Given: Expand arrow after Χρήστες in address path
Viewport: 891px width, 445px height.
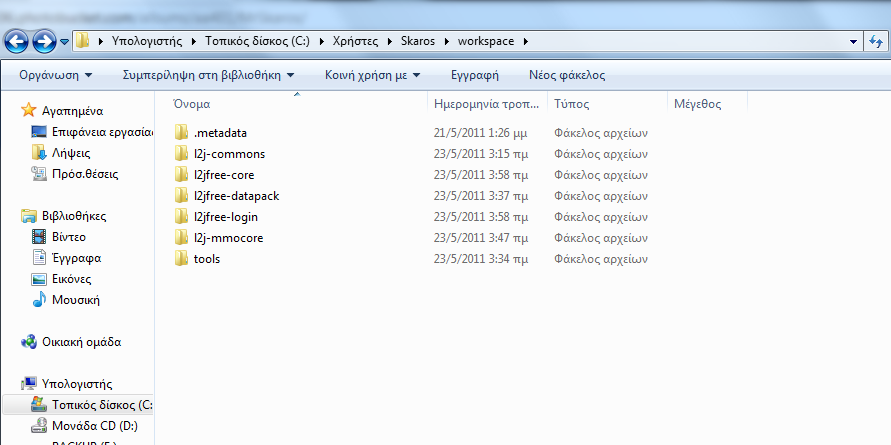Looking at the screenshot, I should (389, 41).
